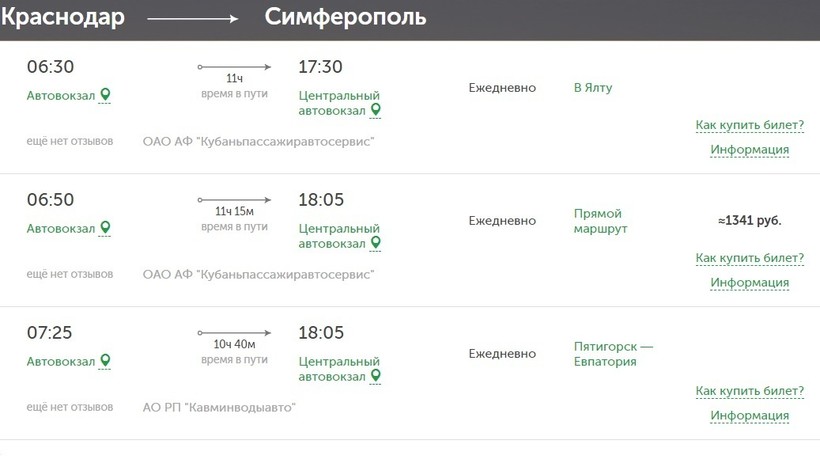This screenshot has height=463, width=820.
Task: Click map pin beside 06:30 departure Автовокзал
Action: click(105, 95)
